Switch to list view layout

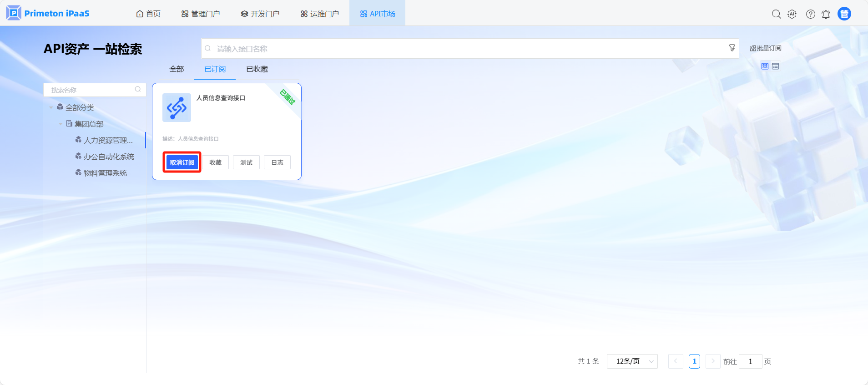[776, 66]
